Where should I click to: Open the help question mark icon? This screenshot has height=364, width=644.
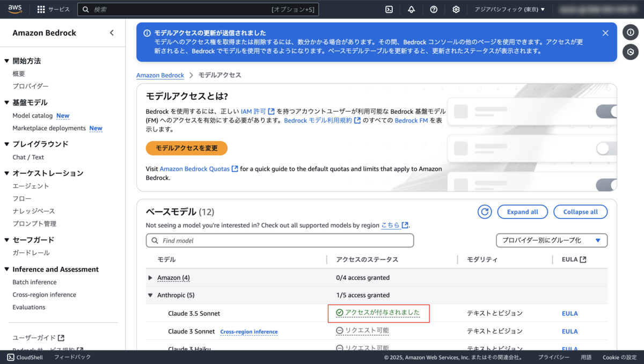pyautogui.click(x=434, y=9)
